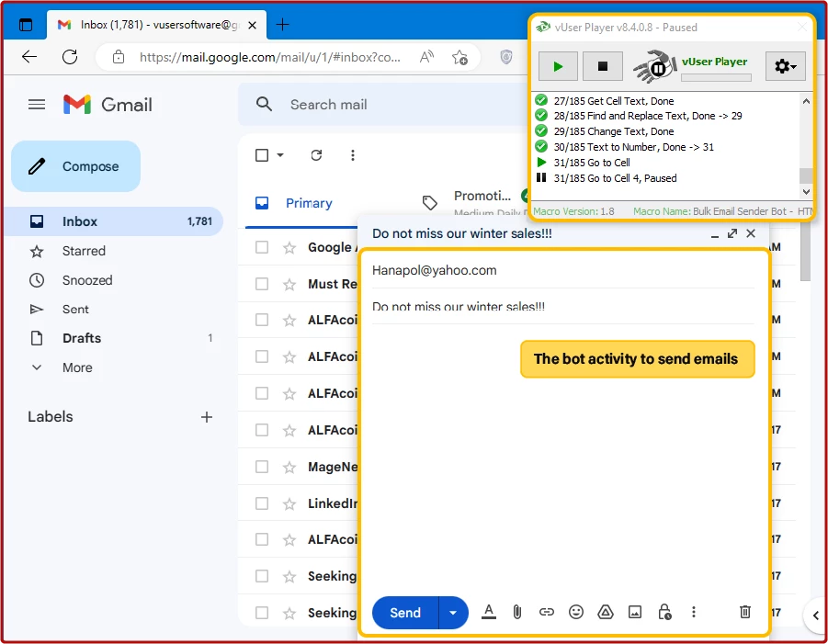Check the first Seeking email checkbox
Screen dimensions: 828x644
[x=262, y=576]
